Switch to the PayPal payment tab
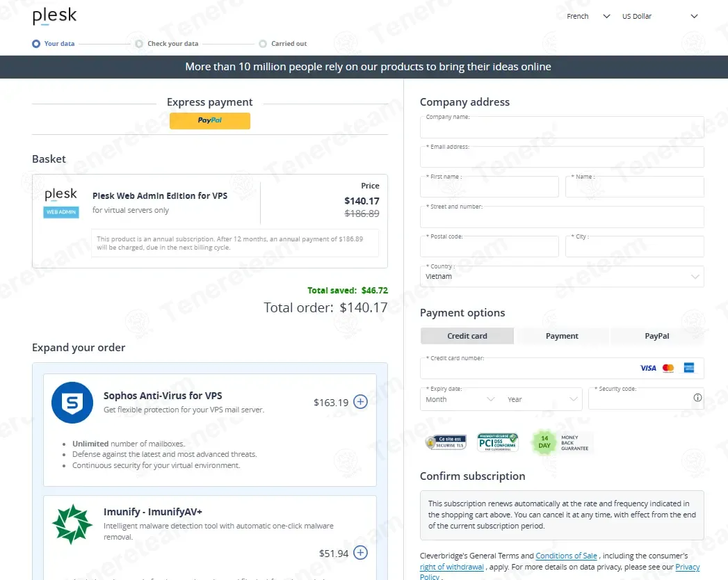 click(x=657, y=336)
